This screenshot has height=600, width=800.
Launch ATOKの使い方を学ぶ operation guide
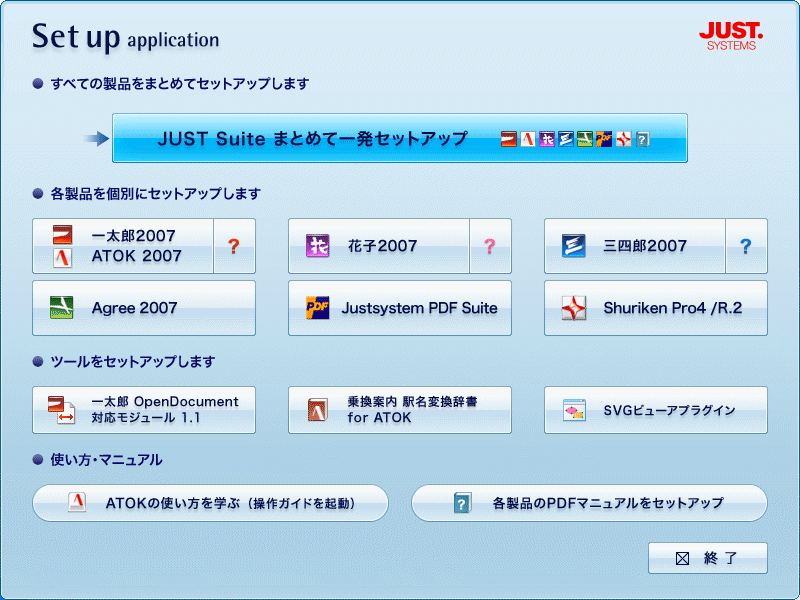210,503
